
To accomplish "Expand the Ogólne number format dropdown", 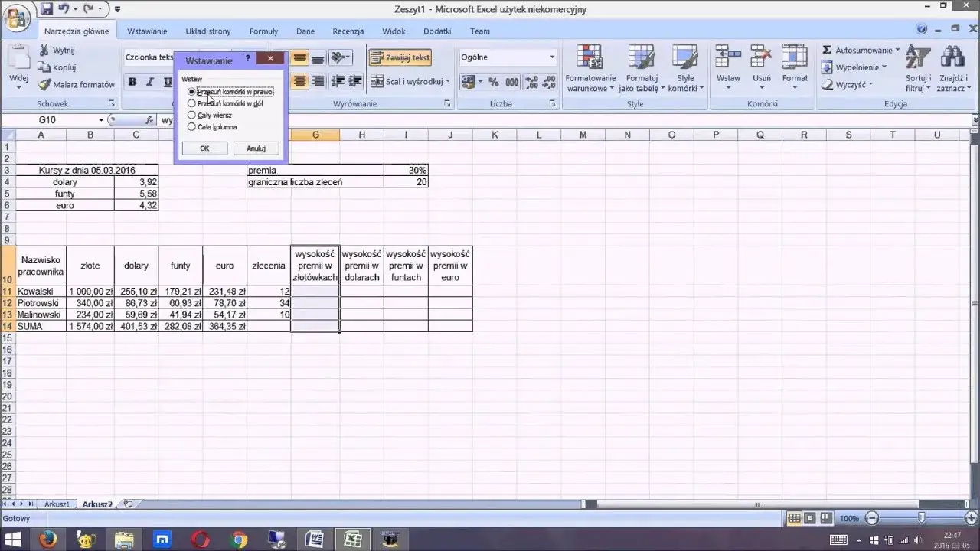I will click(x=552, y=57).
